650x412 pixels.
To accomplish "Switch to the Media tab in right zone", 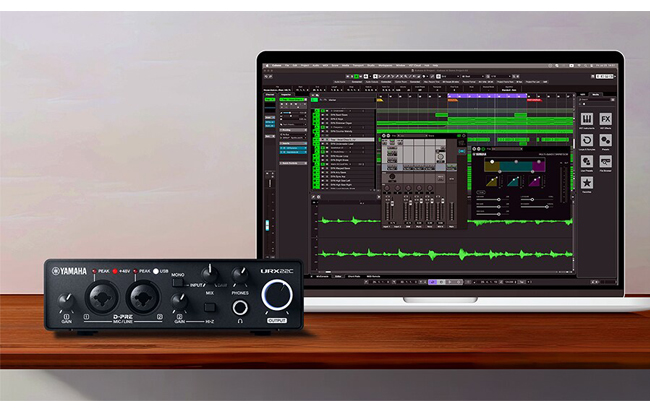I will click(596, 95).
